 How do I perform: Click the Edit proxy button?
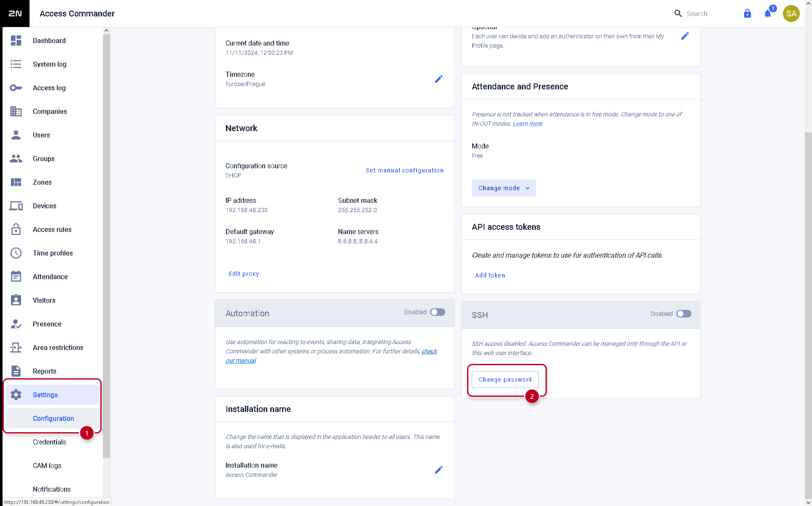click(243, 273)
